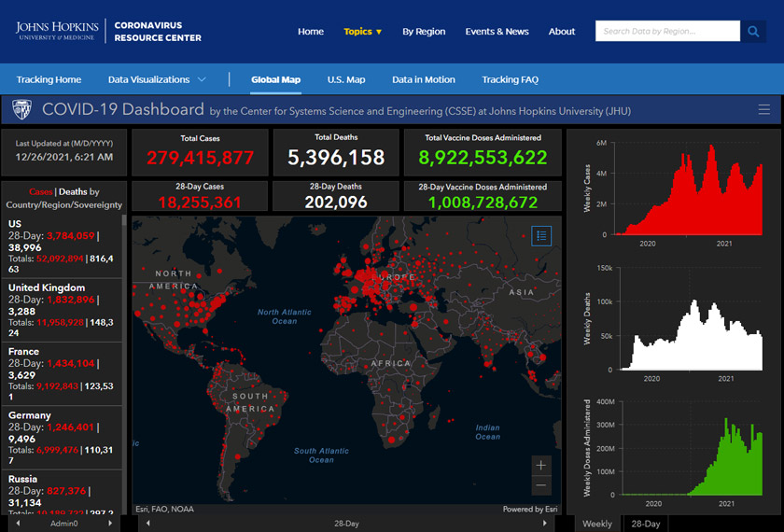Switch country list to Deaths
This screenshot has height=532, width=784.
click(73, 191)
